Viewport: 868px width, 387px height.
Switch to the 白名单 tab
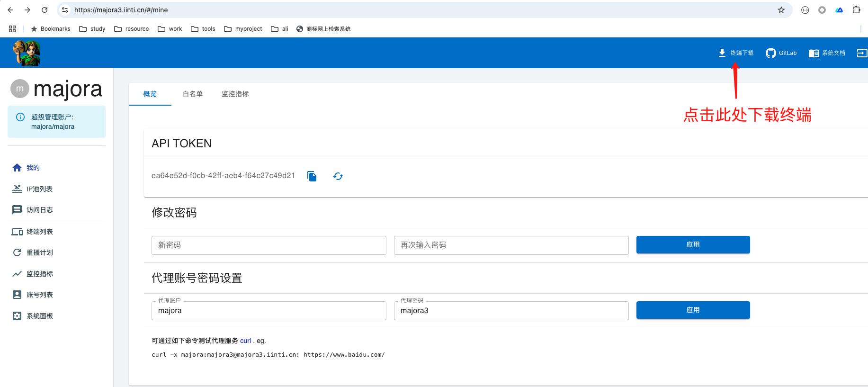[193, 94]
